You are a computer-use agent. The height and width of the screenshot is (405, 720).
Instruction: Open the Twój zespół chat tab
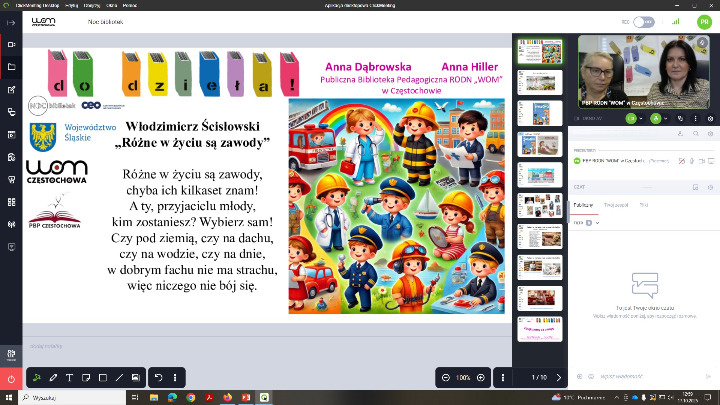pyautogui.click(x=615, y=204)
